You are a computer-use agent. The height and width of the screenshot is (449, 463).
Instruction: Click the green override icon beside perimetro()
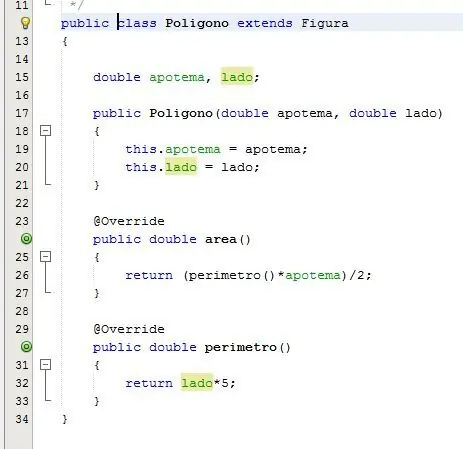[x=26, y=347]
